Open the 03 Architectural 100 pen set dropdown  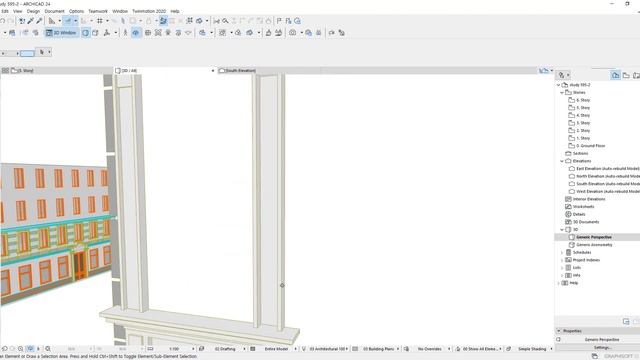pyautogui.click(x=329, y=349)
